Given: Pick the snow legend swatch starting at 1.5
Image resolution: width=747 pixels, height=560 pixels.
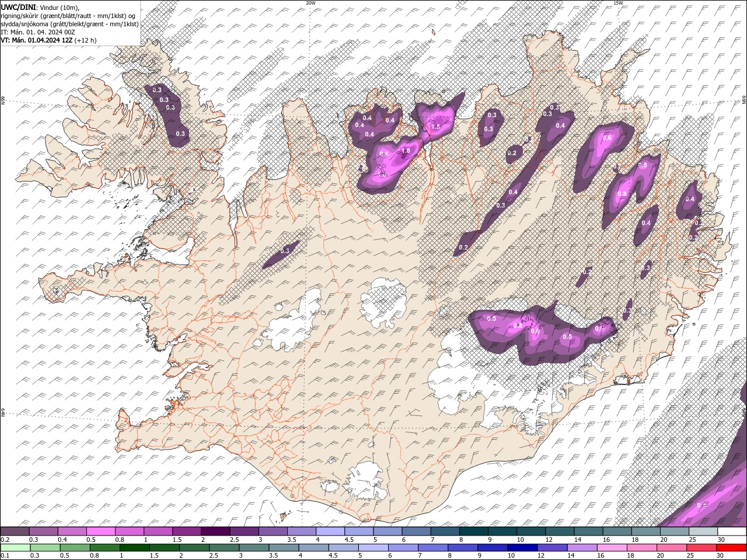Looking at the screenshot, I should [x=187, y=531].
